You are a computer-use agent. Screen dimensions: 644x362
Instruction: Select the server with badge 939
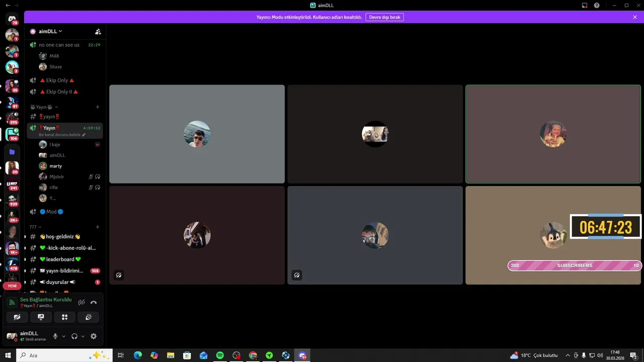[12, 200]
